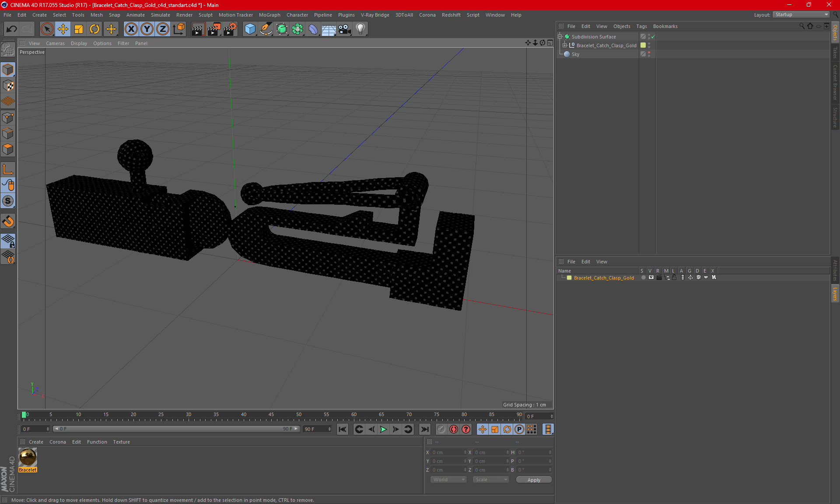840x504 pixels.
Task: Open Objects panel Tags menu
Action: click(641, 26)
